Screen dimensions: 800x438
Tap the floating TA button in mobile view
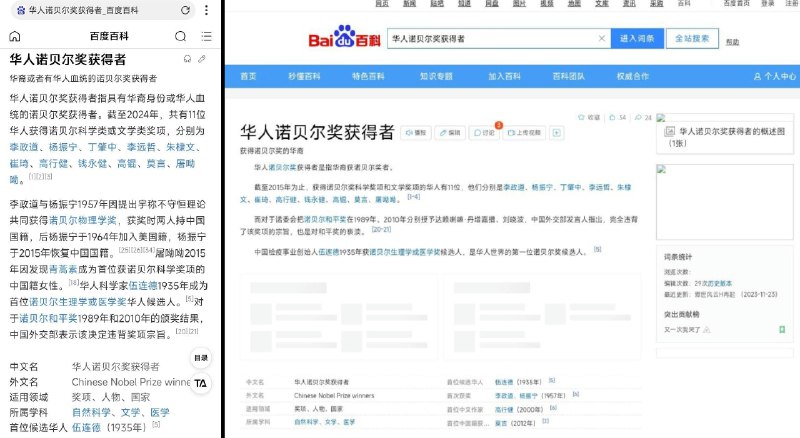tap(201, 383)
